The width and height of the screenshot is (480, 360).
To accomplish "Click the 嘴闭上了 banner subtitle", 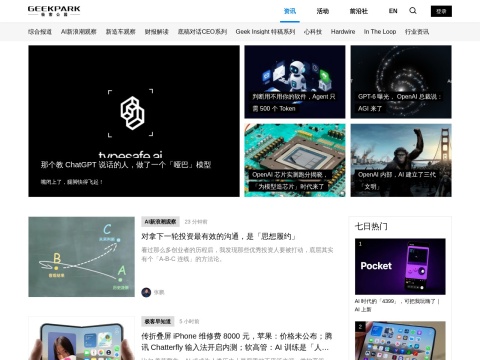I will [x=72, y=182].
